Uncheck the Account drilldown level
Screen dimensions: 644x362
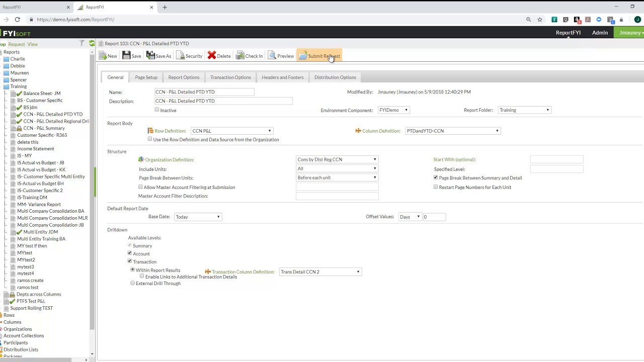click(x=130, y=253)
